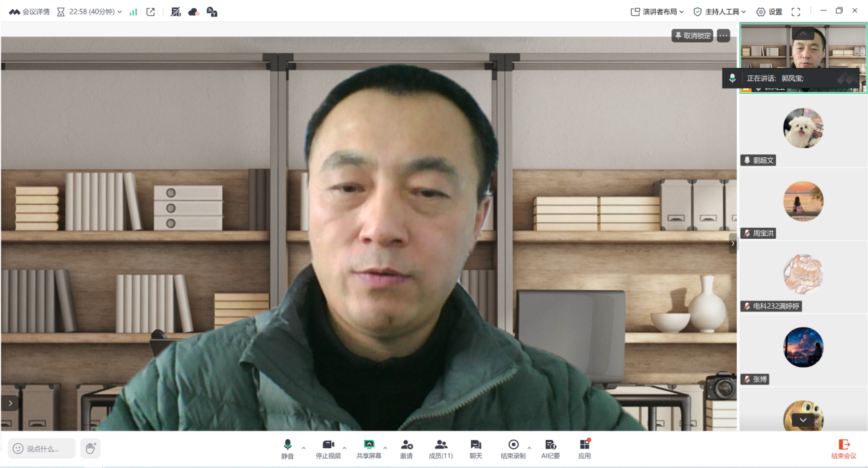Enter full screen mode via the corner-brackets icon

tap(795, 12)
